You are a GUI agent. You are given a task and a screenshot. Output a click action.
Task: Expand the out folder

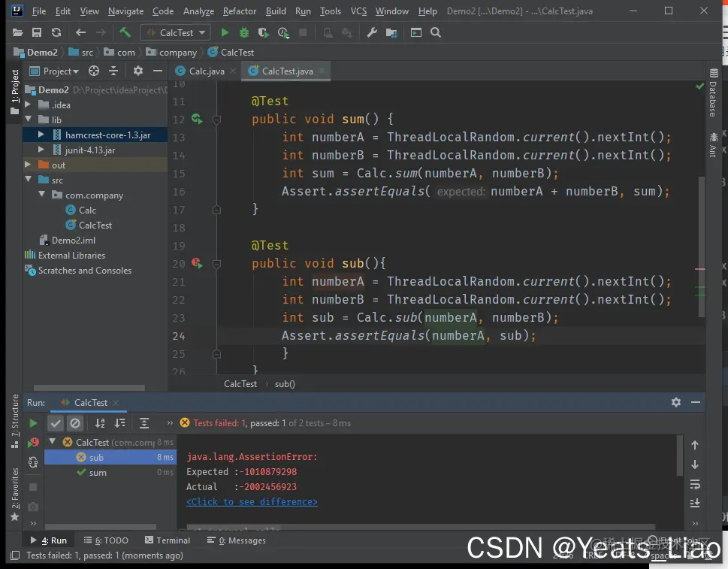coord(28,165)
